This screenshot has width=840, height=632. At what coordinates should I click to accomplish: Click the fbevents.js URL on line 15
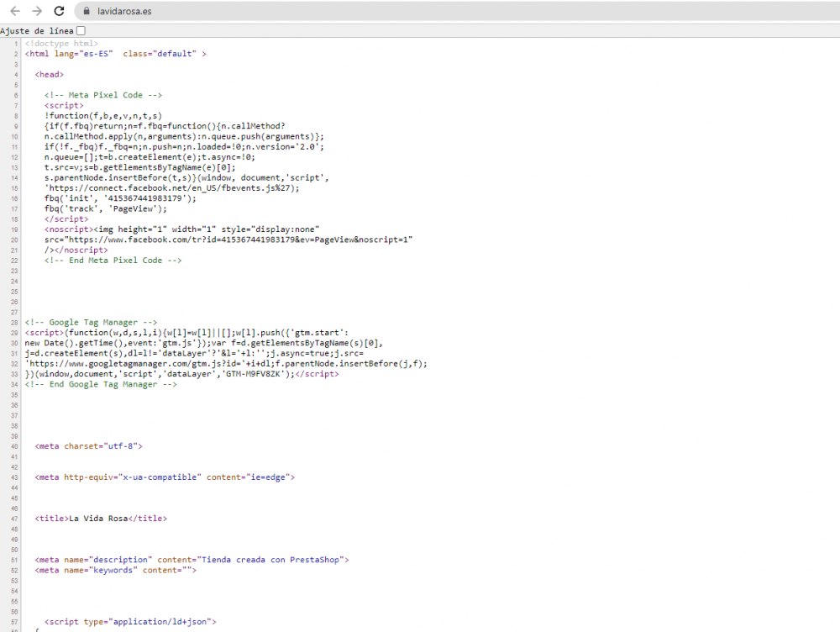tap(171, 188)
